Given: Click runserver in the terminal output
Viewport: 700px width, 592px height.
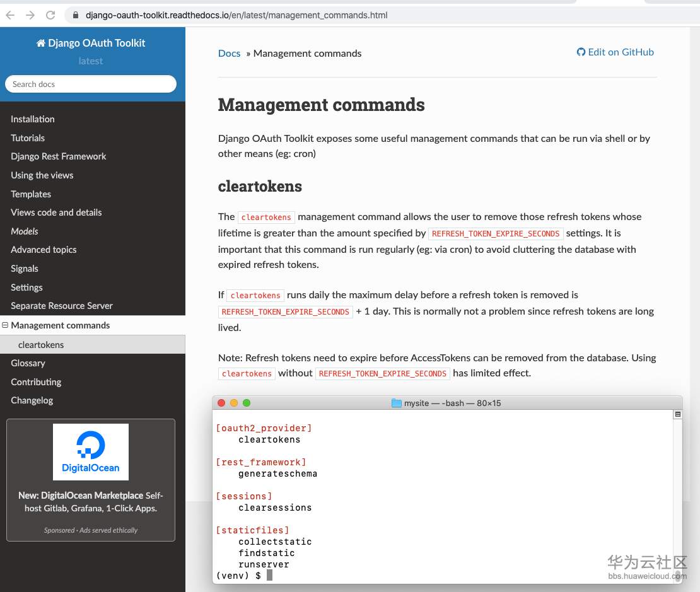Looking at the screenshot, I should (264, 564).
